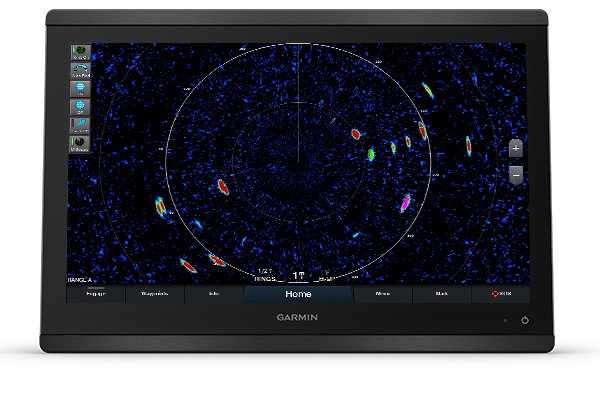
Task: Tap the blue globe icon with grid lines
Action: pyautogui.click(x=80, y=107)
